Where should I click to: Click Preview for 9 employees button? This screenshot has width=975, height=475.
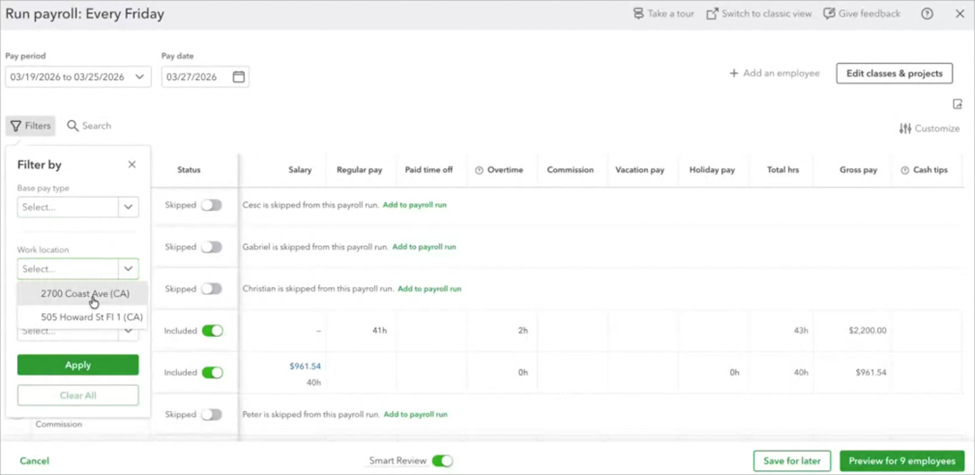tap(902, 461)
